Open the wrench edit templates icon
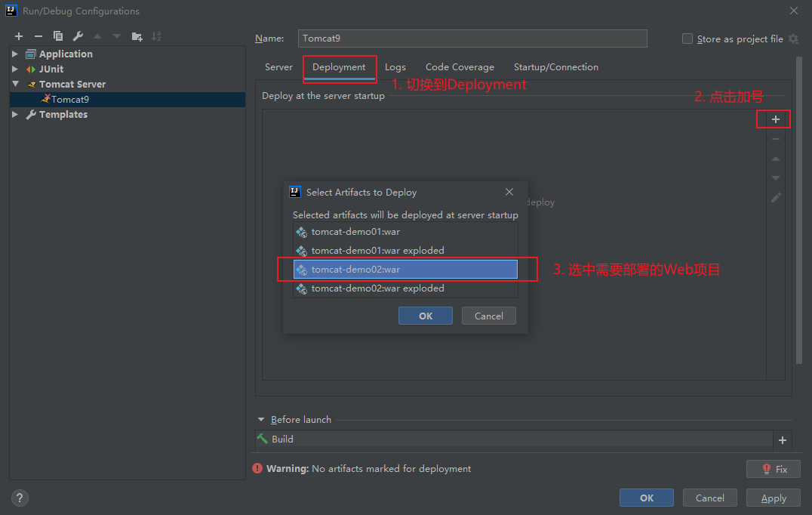 click(x=78, y=36)
